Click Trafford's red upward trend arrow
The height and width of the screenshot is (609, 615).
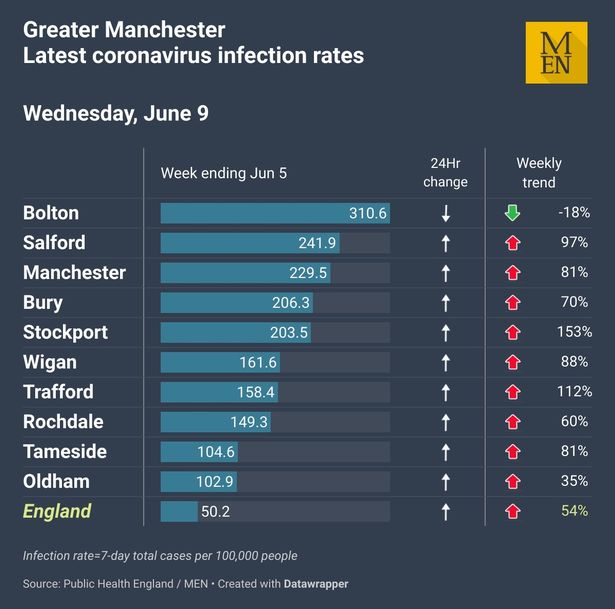513,392
